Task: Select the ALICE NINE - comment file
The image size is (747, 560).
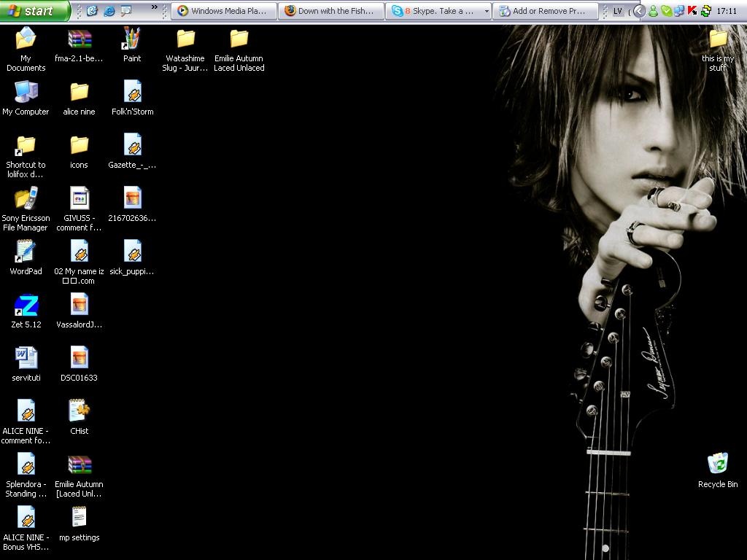Action: 26,422
